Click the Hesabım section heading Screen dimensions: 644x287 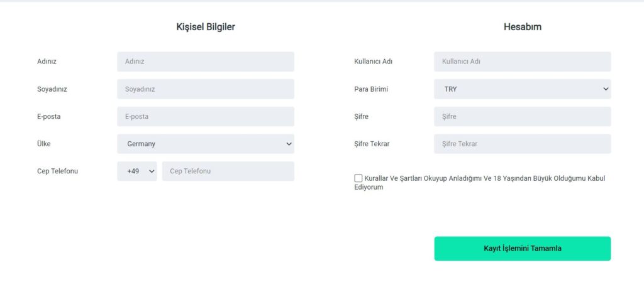tap(522, 27)
